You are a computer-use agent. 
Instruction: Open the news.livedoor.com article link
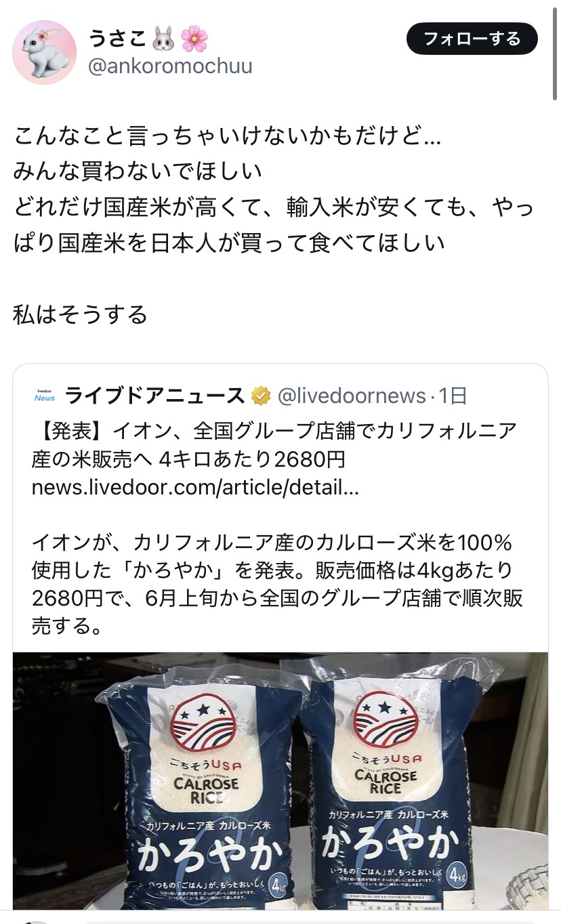195,488
